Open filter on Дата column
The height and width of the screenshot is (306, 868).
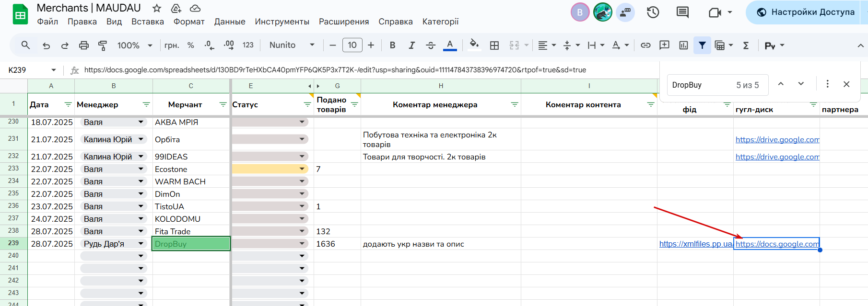click(68, 104)
